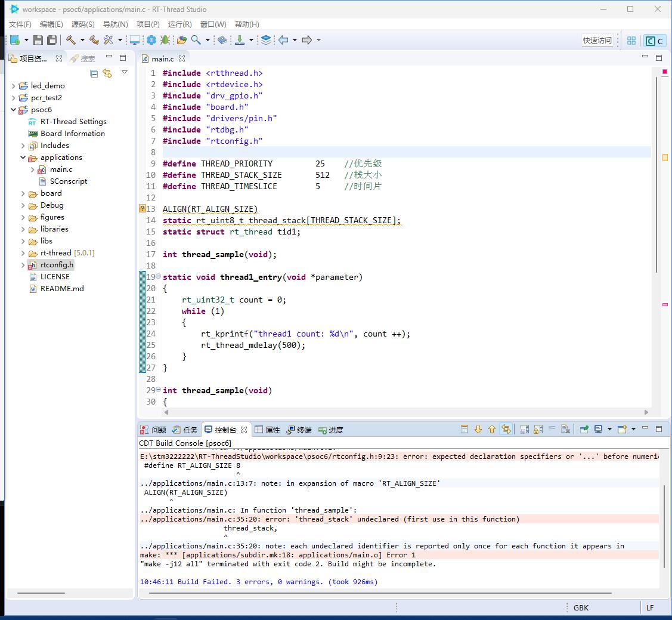Click the GBK encoding indicator in status bar
Viewport: 672px width, 620px height.
pos(581,607)
